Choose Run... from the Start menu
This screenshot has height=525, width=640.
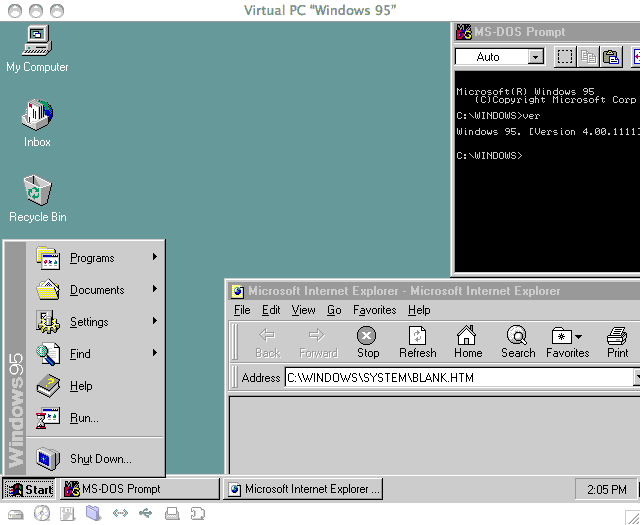96,418
